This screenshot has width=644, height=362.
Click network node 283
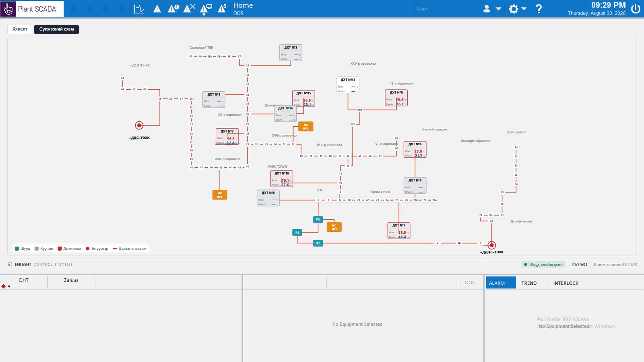click(359, 109)
